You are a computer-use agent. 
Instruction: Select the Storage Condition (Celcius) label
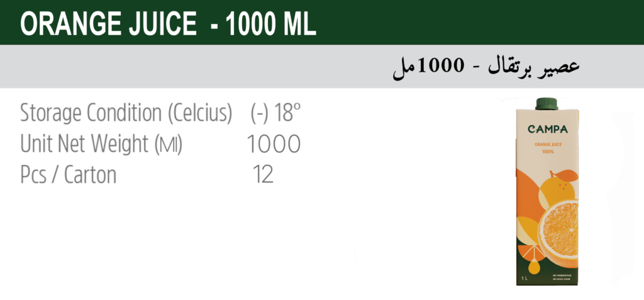pos(126,113)
